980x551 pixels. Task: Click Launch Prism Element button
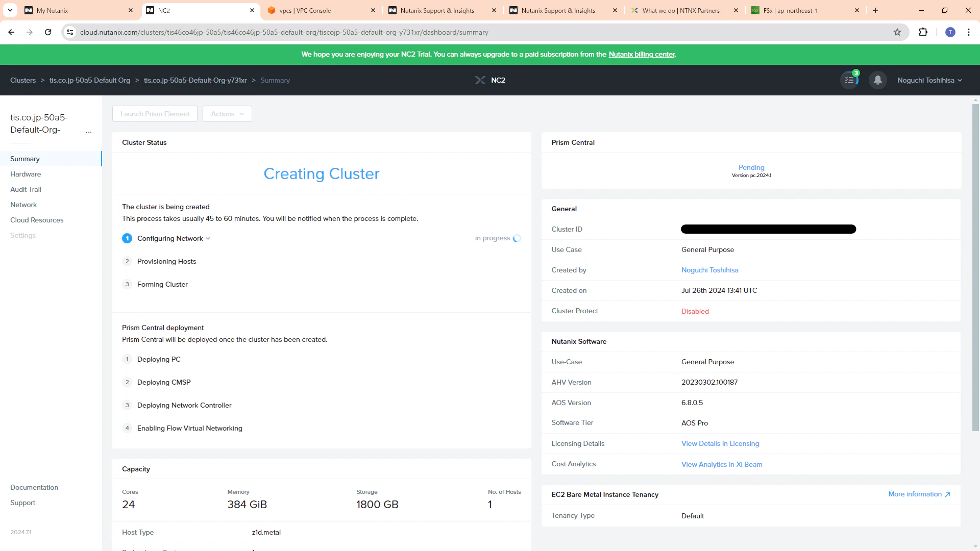pos(155,114)
